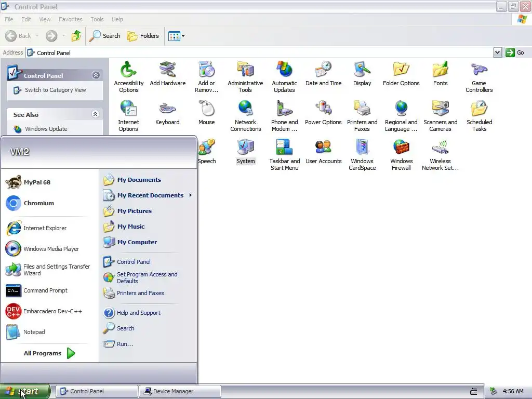Open Taskbar and Start Menu applet
The width and height of the screenshot is (532, 399).
pos(284,155)
